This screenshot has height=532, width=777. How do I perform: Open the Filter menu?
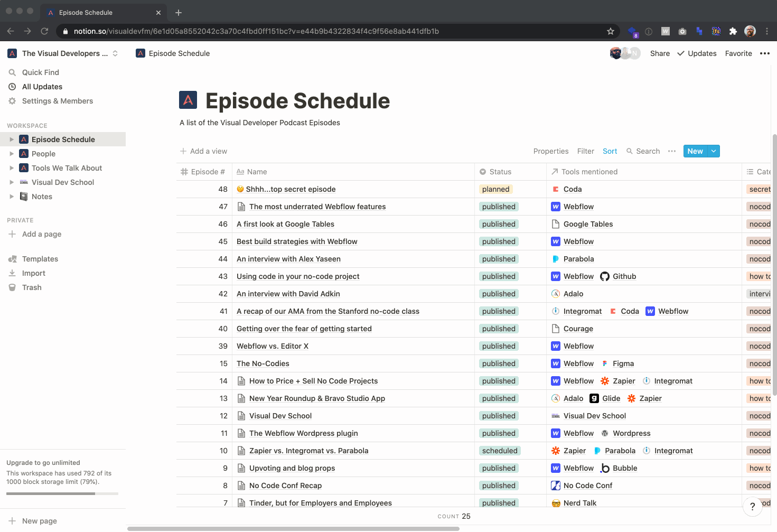585,151
